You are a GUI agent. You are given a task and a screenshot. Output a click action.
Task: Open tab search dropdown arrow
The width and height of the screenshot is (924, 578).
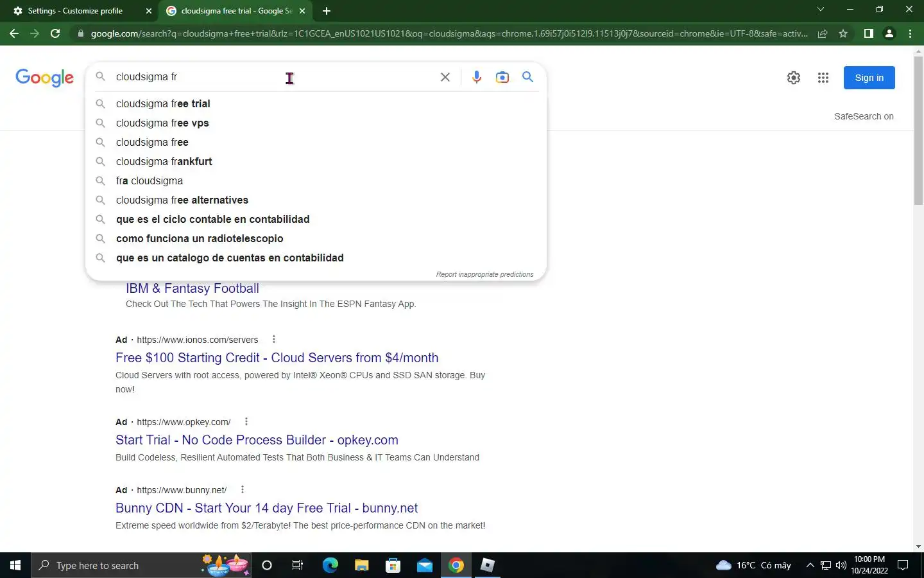pyautogui.click(x=820, y=10)
